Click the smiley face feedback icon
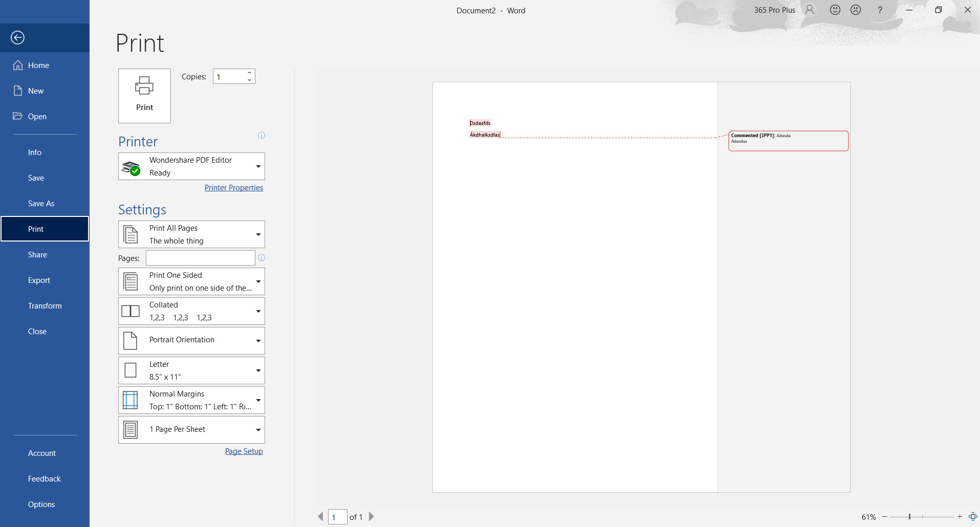 pyautogui.click(x=835, y=10)
